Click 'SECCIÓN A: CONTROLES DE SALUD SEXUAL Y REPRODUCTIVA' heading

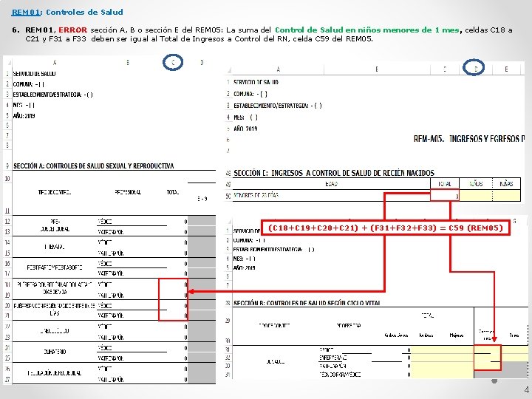(93, 166)
